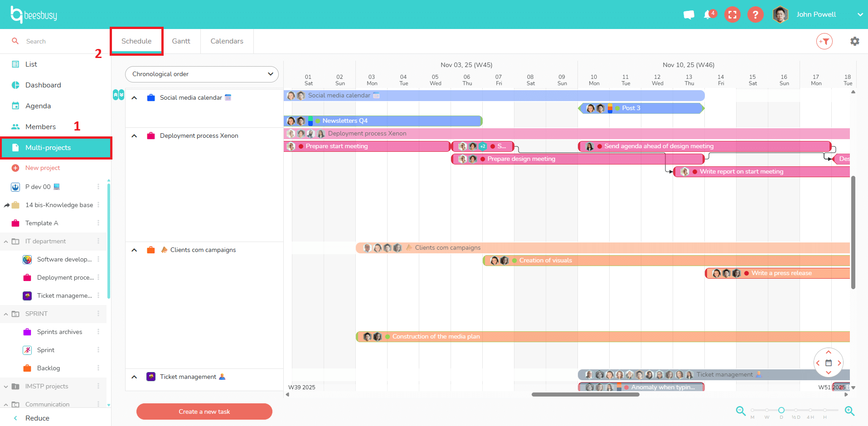Collapse the Deployment process Xenon project row
Viewport: 868px width, 426px height.
[x=134, y=136]
